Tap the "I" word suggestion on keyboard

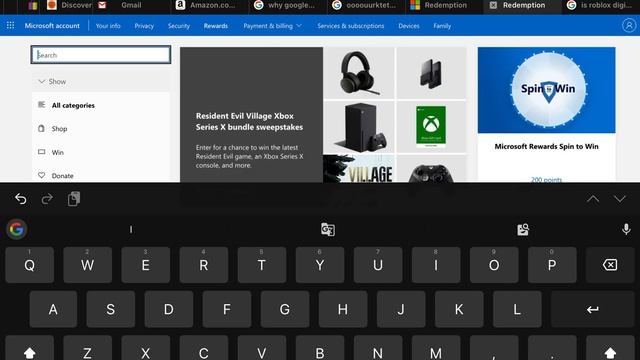coord(131,229)
